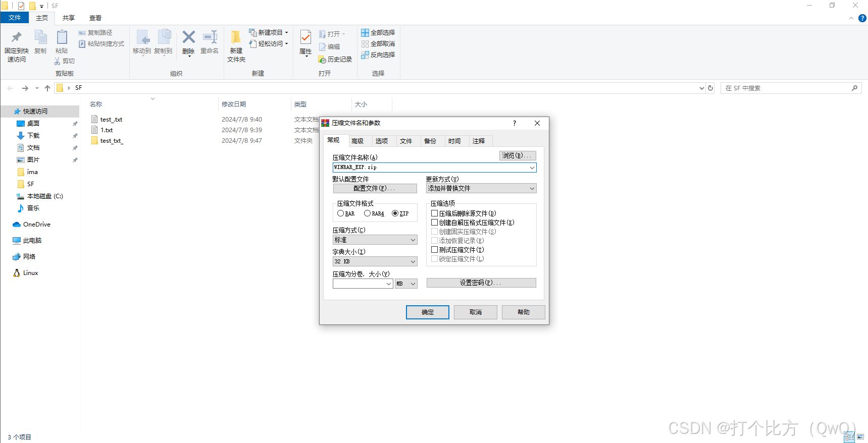Open the Time tab in archive dialog
Screen dimensions: 868x443
point(454,141)
